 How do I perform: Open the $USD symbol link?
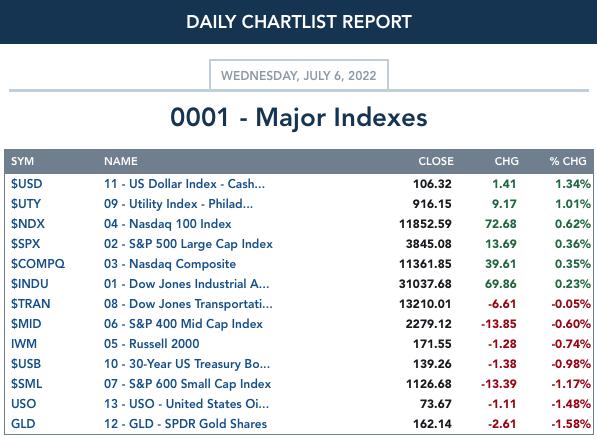(26, 184)
